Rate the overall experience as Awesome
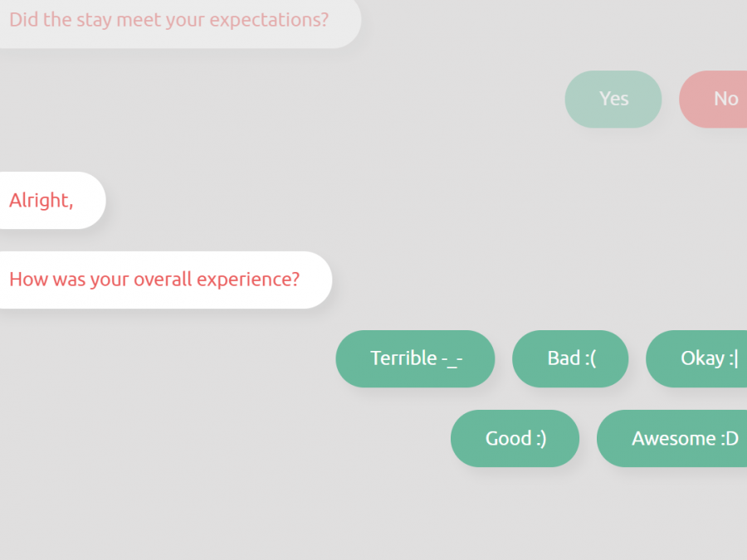 [676, 438]
